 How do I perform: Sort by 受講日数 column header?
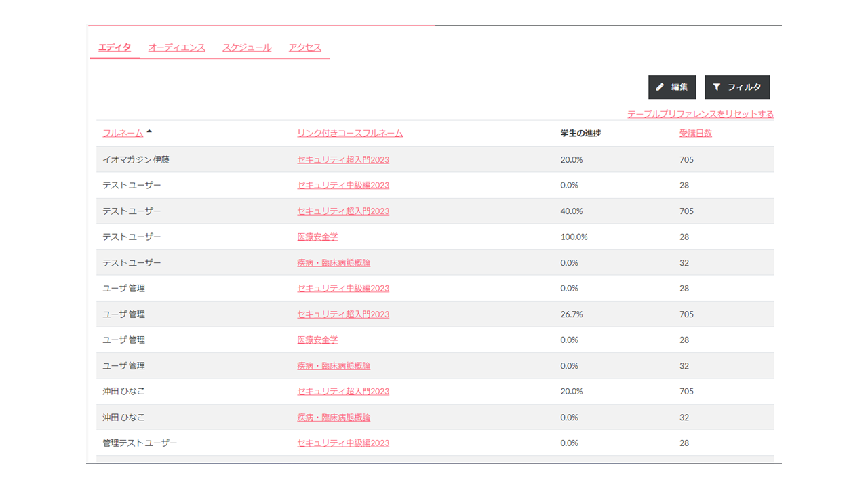pos(696,133)
